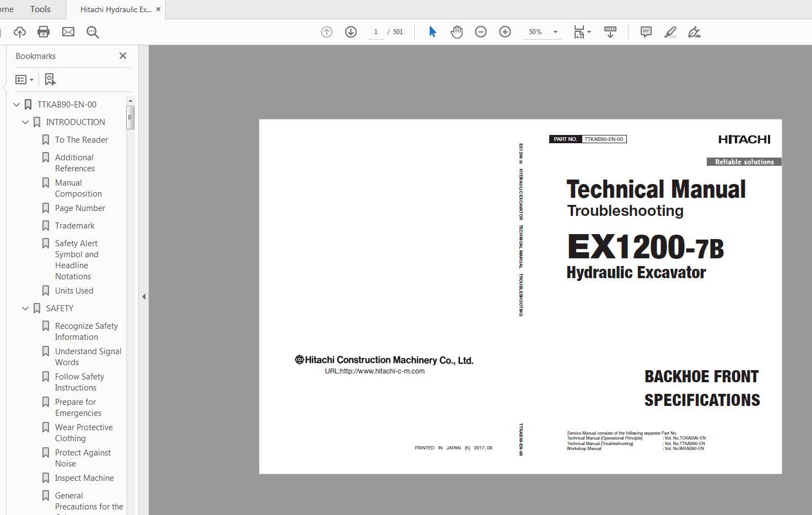Activate the hand pan tool

[x=457, y=32]
